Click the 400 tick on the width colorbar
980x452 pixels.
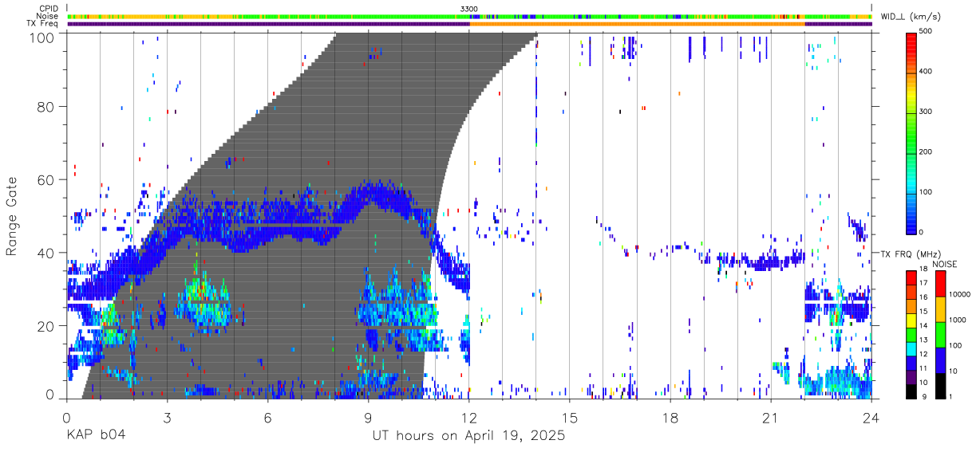coord(926,71)
